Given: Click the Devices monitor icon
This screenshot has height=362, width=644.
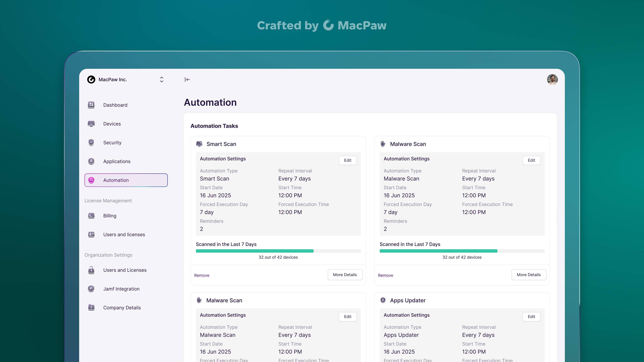Looking at the screenshot, I should [x=91, y=124].
